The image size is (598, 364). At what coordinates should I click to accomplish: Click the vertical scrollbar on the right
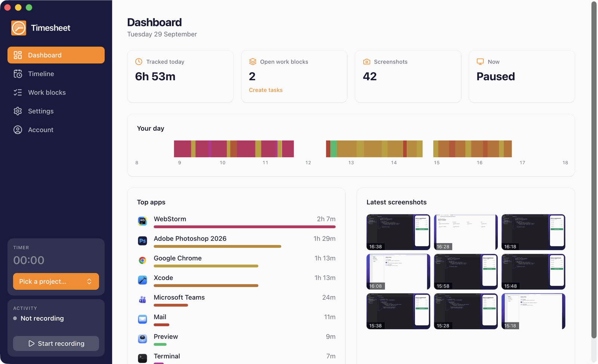[594, 170]
